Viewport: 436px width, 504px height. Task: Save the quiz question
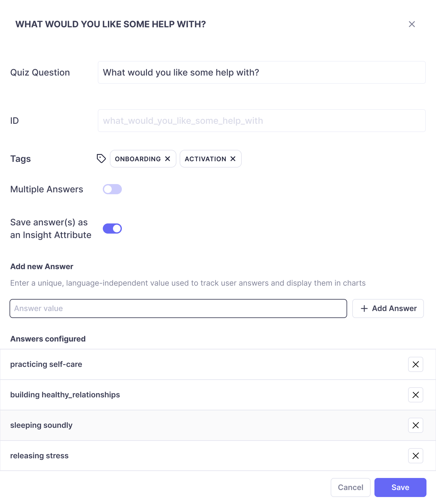[400, 487]
